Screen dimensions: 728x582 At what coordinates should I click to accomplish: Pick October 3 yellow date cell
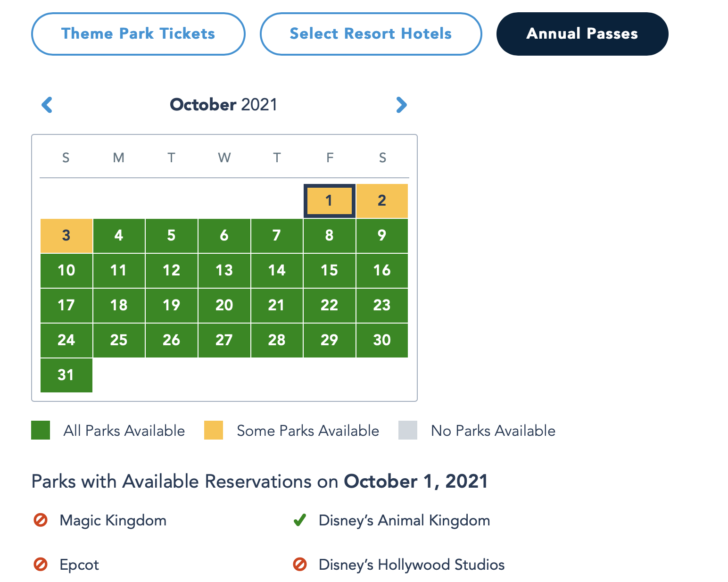click(x=66, y=235)
